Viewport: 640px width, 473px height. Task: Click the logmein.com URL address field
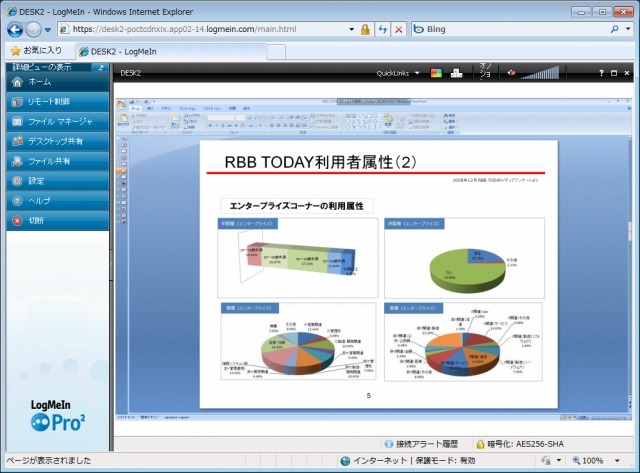tap(202, 29)
